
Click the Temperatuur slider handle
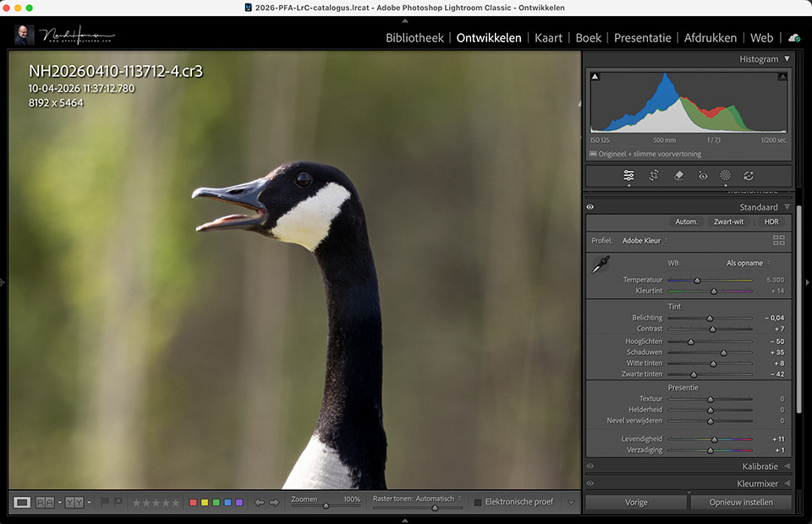click(697, 281)
